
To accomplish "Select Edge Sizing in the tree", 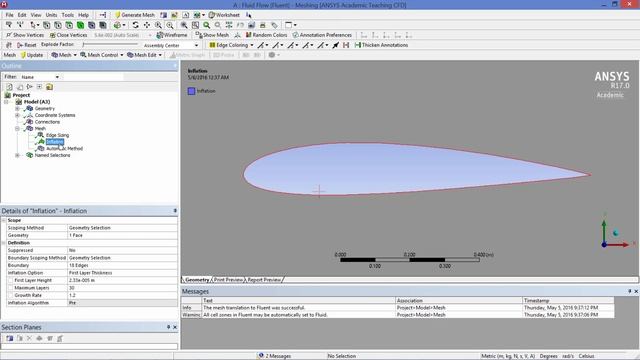I will [x=57, y=135].
